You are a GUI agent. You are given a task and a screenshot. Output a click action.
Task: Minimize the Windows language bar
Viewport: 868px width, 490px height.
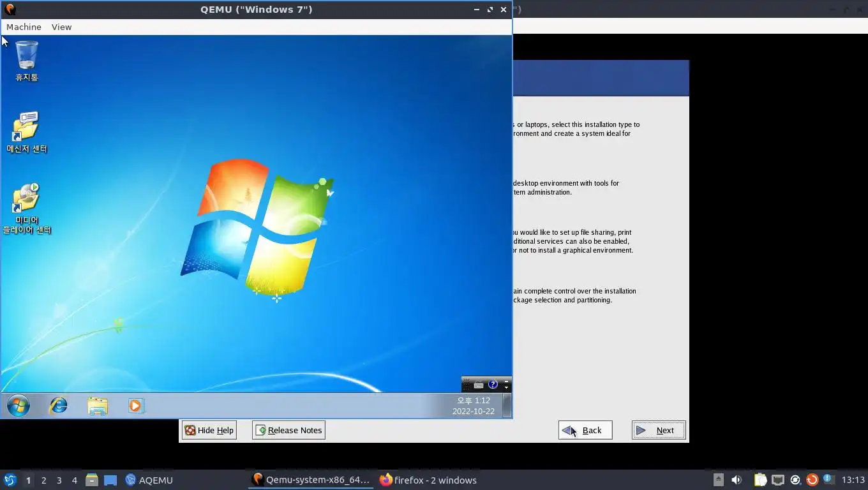point(506,382)
